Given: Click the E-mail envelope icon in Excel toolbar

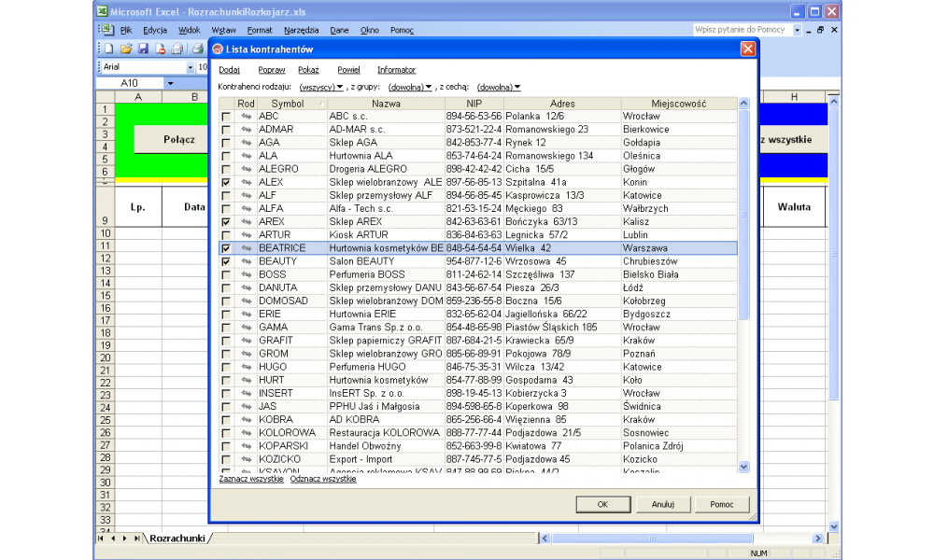Looking at the screenshot, I should (x=177, y=49).
